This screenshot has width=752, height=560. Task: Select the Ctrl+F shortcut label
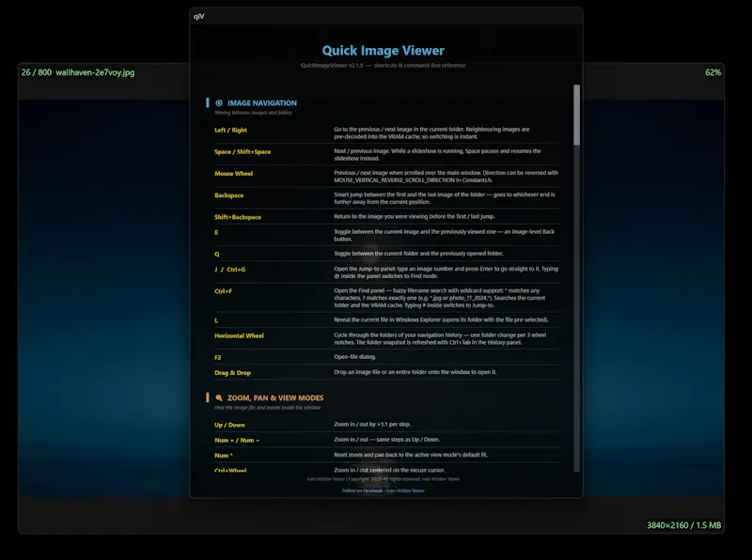point(223,291)
